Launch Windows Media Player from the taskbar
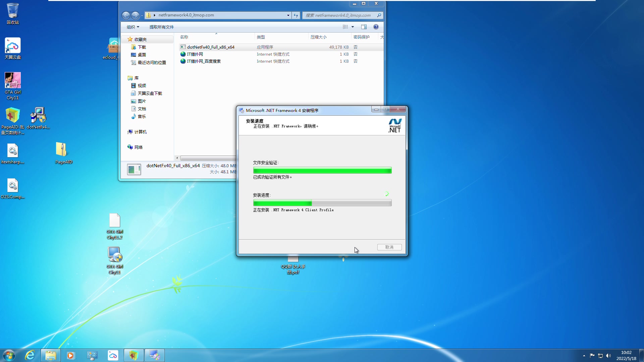644x362 pixels. (x=70, y=355)
